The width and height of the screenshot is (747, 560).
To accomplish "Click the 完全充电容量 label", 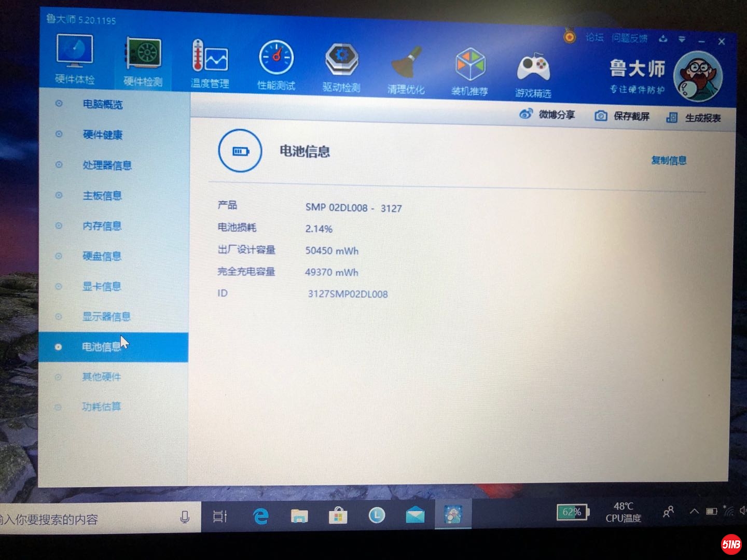I will tap(246, 271).
